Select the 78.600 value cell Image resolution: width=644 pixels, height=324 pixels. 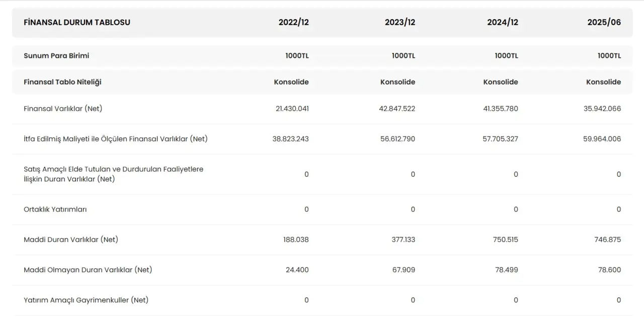coord(609,270)
